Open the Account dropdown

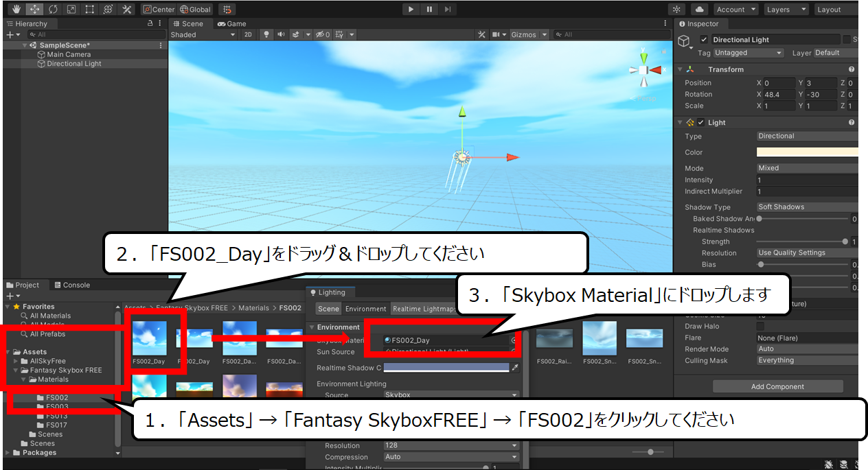pos(735,10)
